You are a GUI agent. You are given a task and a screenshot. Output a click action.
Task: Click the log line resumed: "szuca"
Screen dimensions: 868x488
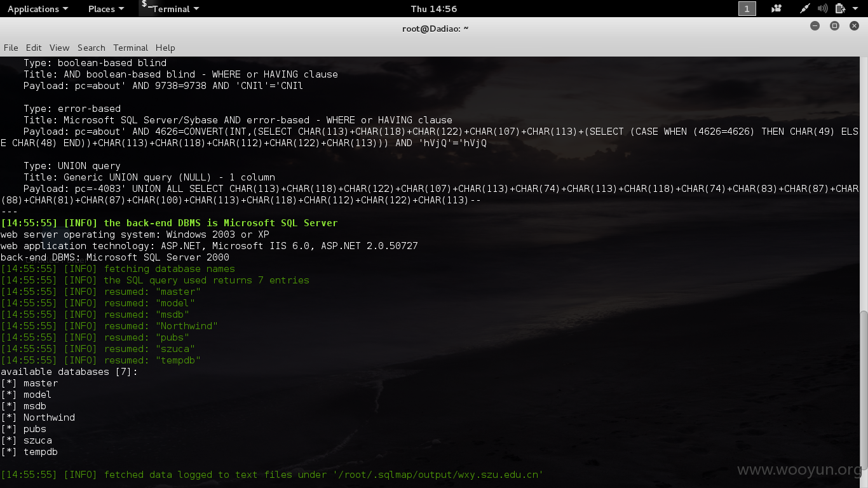[98, 349]
